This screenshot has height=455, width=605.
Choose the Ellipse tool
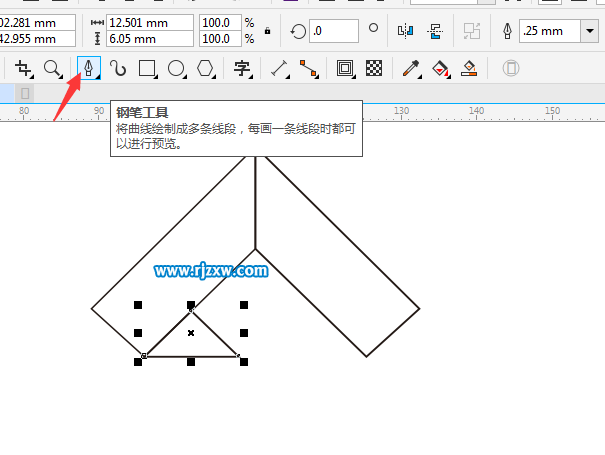(x=176, y=68)
